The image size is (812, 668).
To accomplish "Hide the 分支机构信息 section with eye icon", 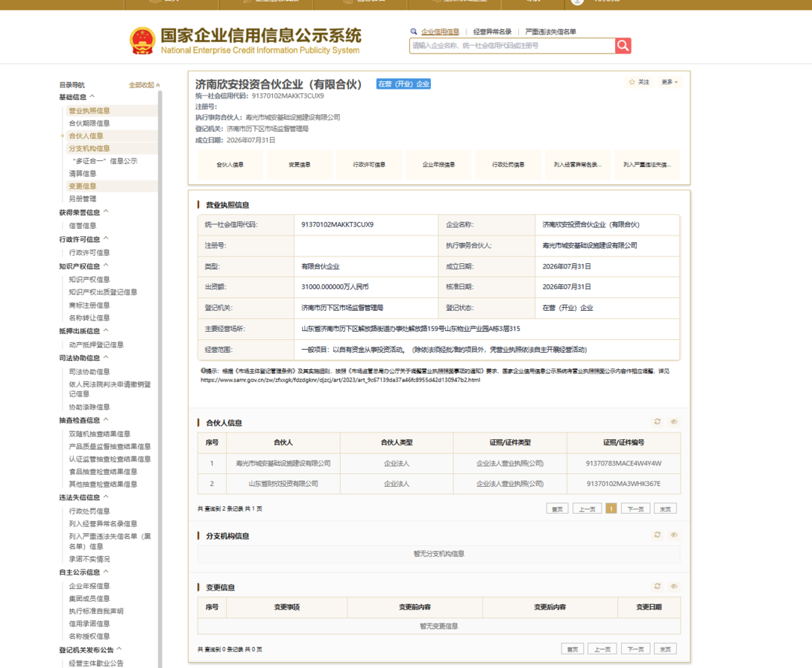I will 674,535.
